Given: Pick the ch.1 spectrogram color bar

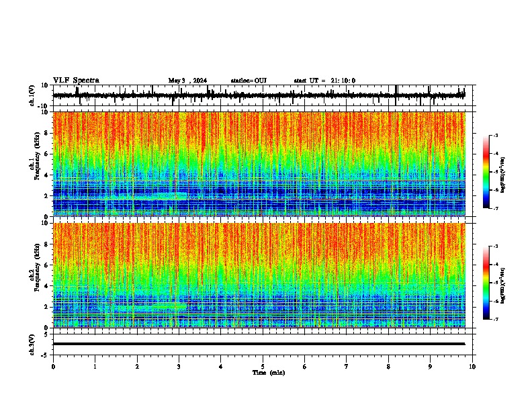Looking at the screenshot, I should [486, 172].
